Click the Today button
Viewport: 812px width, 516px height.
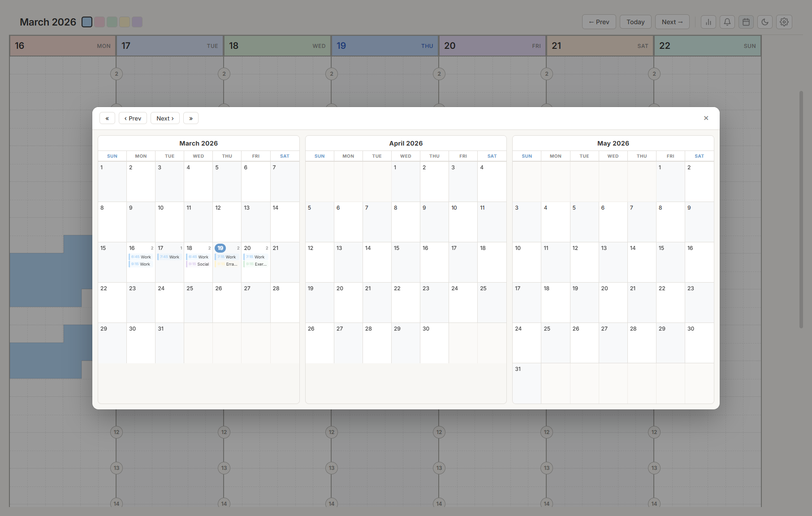(x=635, y=21)
